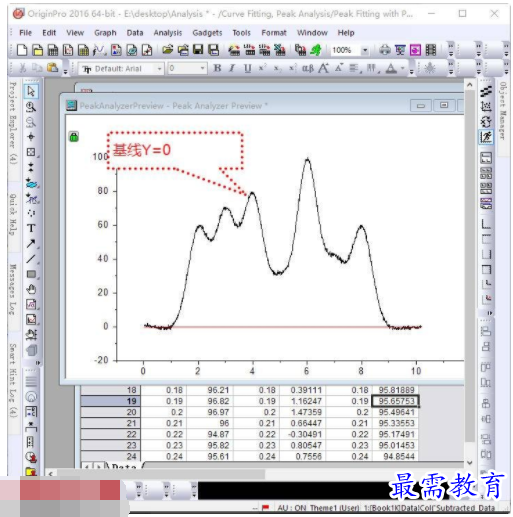The width and height of the screenshot is (513, 517).
Task: Apply superscript formatting
Action: pos(262,68)
